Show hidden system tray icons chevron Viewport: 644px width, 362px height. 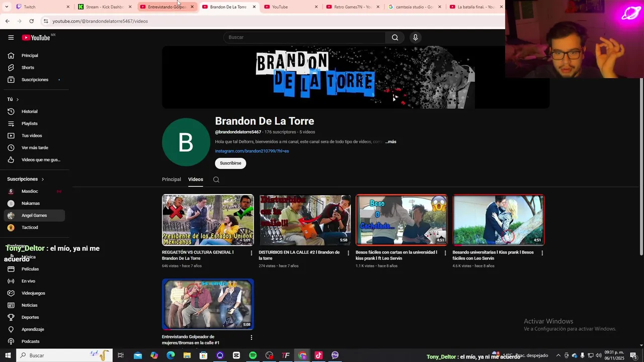coord(558,355)
